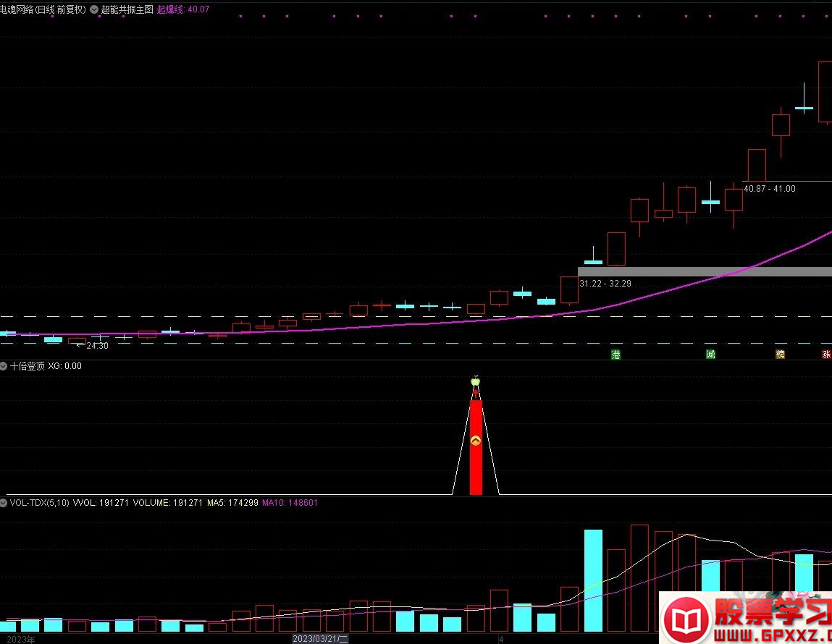Click the red 涨 event marker icon
Image resolution: width=832 pixels, height=644 pixels.
[826, 355]
